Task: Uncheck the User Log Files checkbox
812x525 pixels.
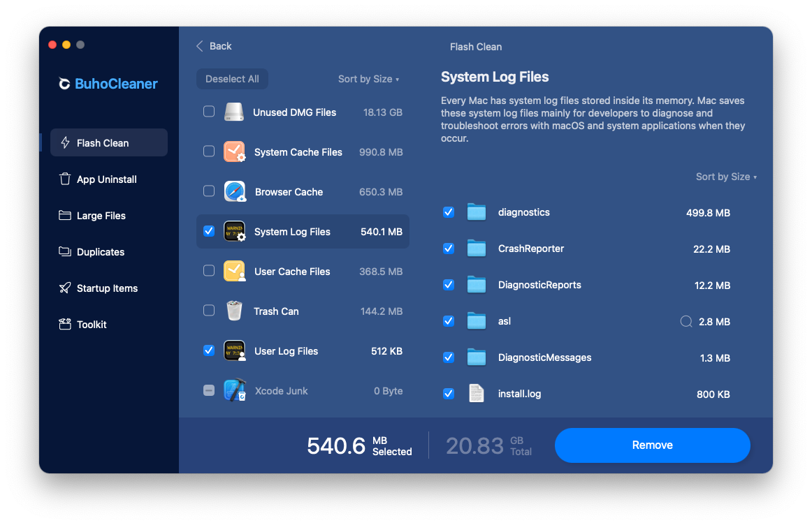Action: click(209, 350)
